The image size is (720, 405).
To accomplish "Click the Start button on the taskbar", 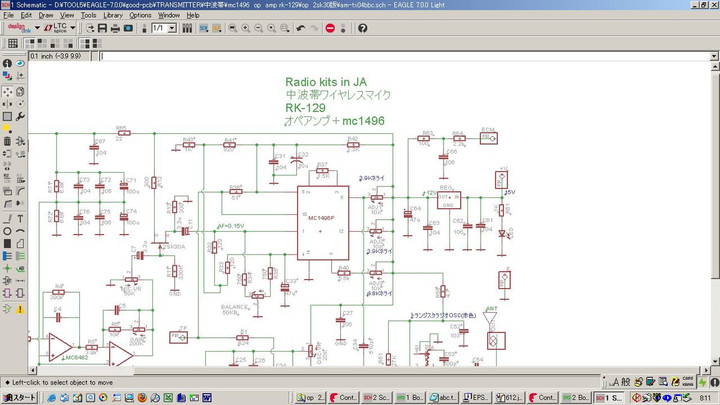I will coord(19,397).
